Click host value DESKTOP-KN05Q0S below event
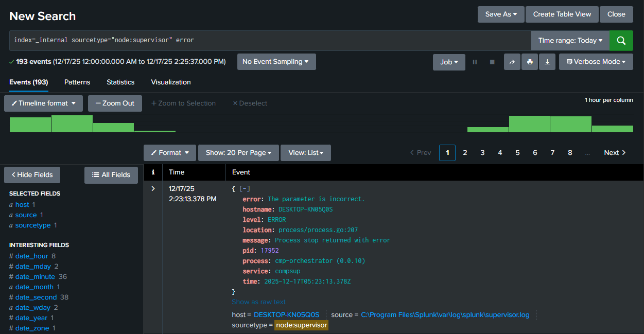 tap(286, 315)
